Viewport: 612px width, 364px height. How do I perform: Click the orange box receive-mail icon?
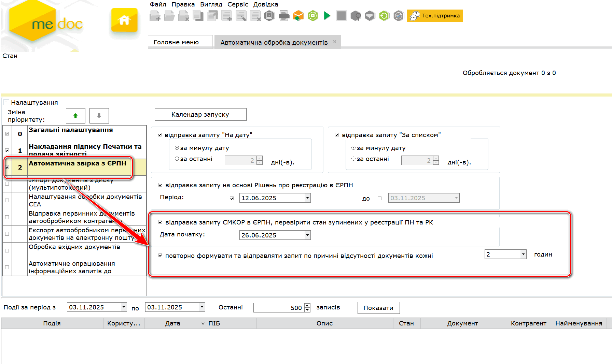[x=298, y=16]
